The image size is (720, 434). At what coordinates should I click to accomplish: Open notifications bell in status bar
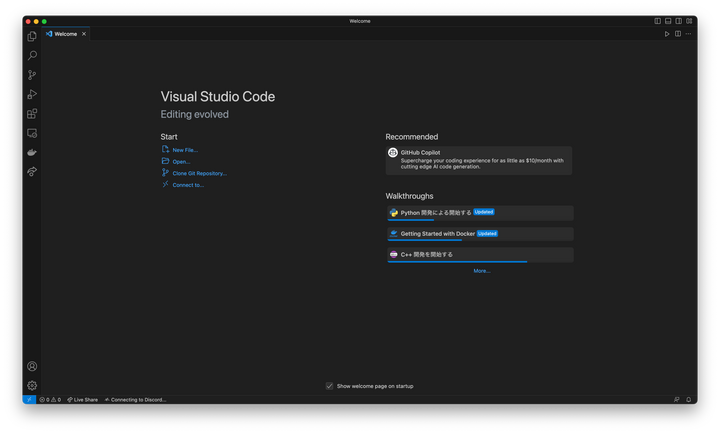point(688,400)
